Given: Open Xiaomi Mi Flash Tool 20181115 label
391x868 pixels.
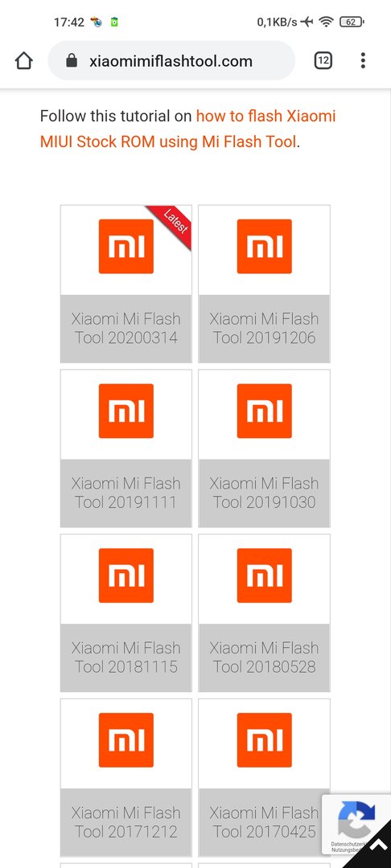Looking at the screenshot, I should coord(126,657).
